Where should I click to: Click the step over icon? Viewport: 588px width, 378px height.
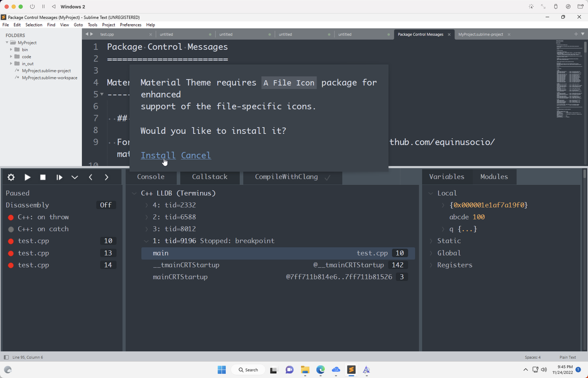(x=59, y=177)
